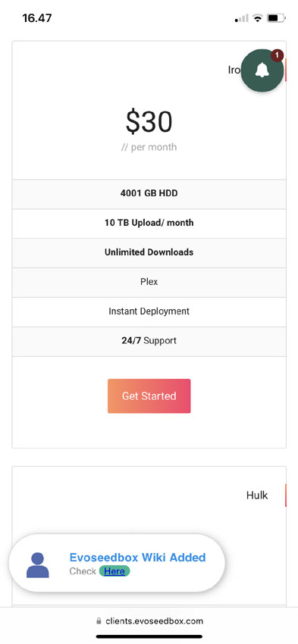Tap the Wi-Fi status icon

tap(258, 18)
